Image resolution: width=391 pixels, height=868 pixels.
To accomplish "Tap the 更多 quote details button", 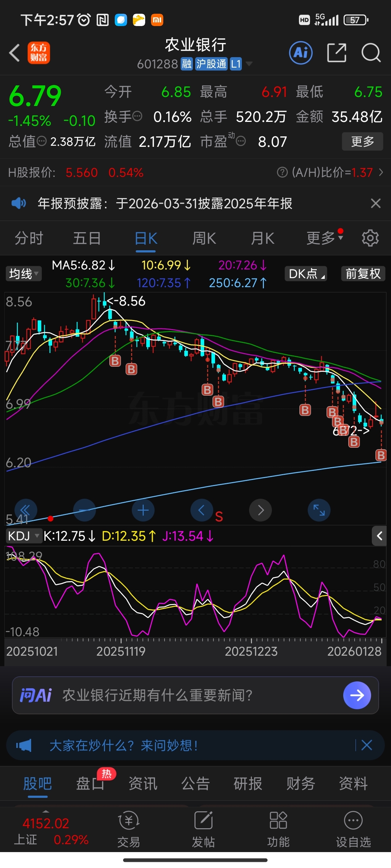I will 362,141.
